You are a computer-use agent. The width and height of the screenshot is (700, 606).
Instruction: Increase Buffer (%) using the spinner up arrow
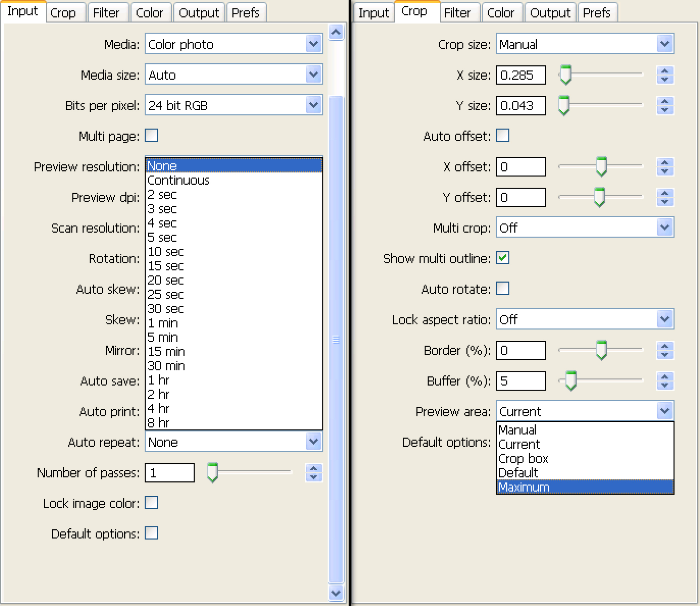[x=664, y=377]
